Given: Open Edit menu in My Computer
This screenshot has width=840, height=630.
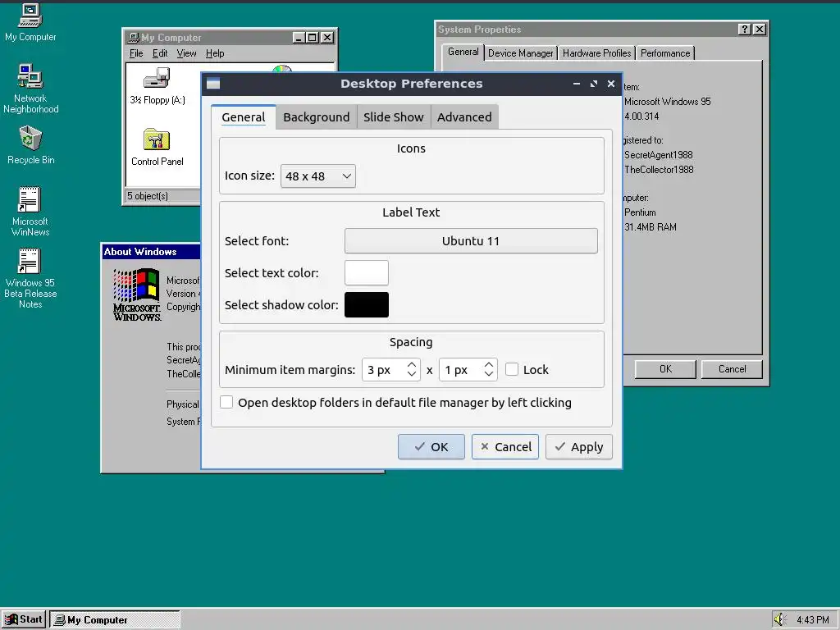Looking at the screenshot, I should click(160, 53).
